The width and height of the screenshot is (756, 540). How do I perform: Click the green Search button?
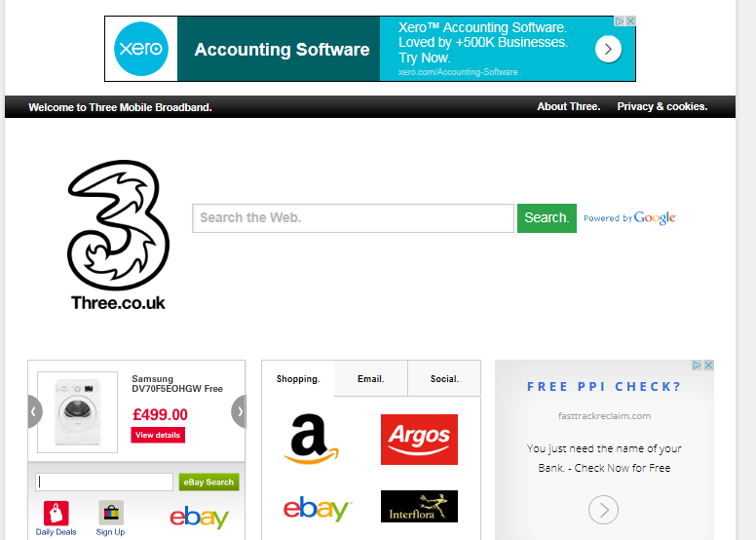click(547, 218)
